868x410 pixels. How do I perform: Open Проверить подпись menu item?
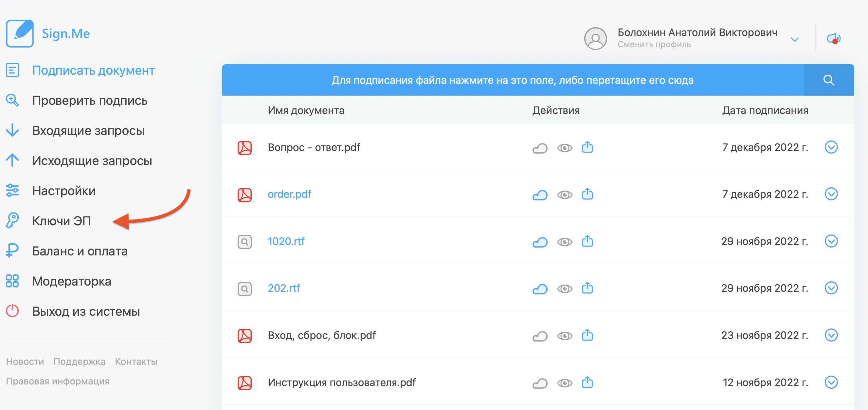pyautogui.click(x=90, y=101)
